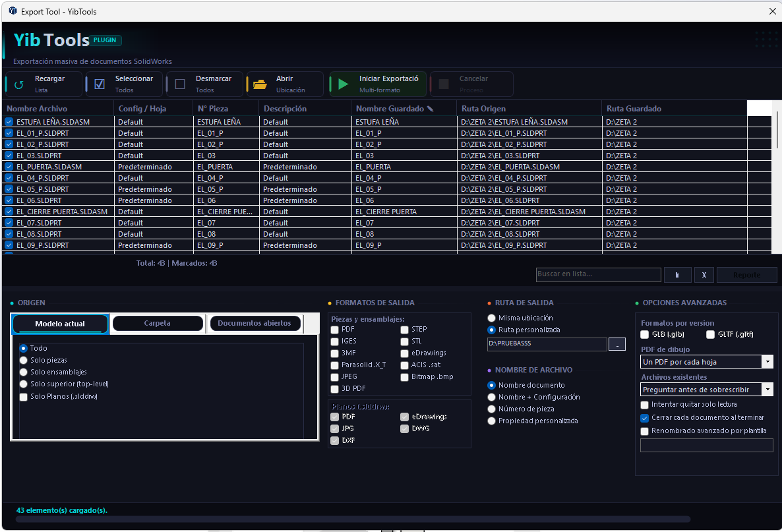
Task: Click the Abrir Ubicación folder icon
Action: [x=260, y=84]
